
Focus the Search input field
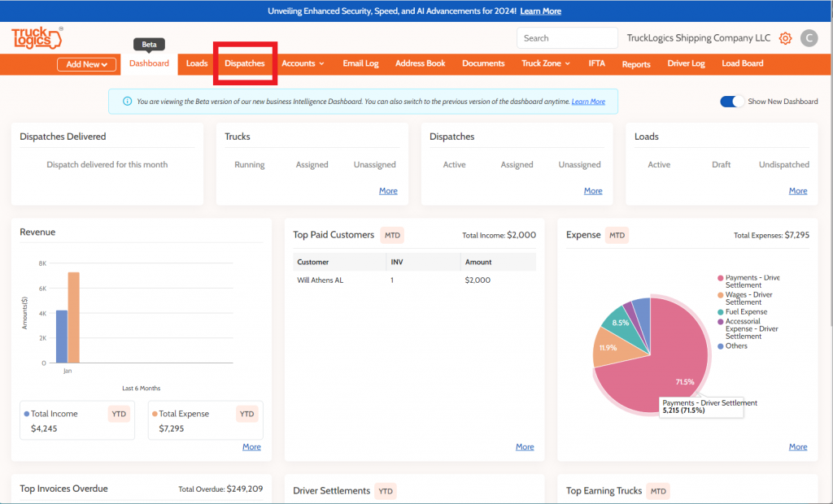[567, 38]
